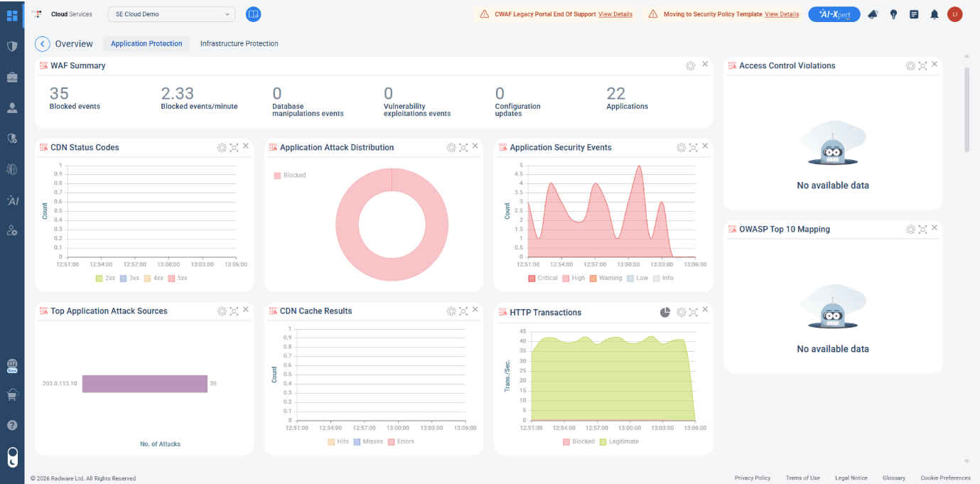The width and height of the screenshot is (980, 484).
Task: Open HTTP Transactions settings gear
Action: coord(682,312)
